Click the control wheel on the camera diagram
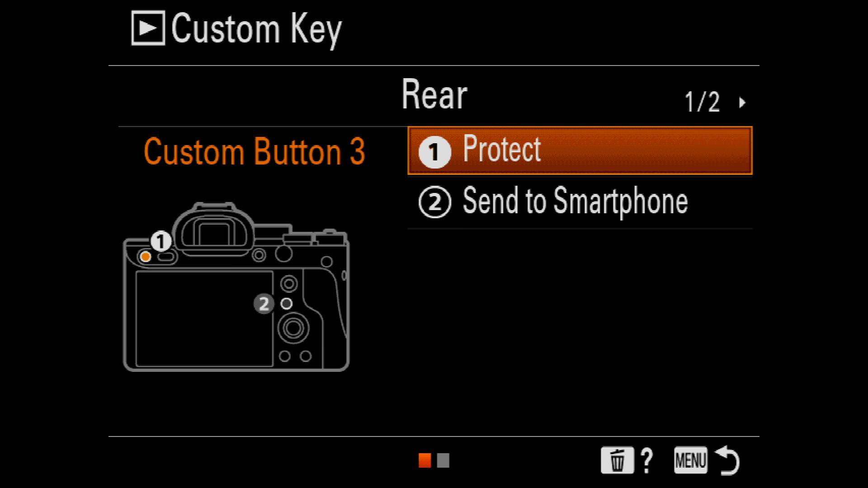 pyautogui.click(x=293, y=328)
